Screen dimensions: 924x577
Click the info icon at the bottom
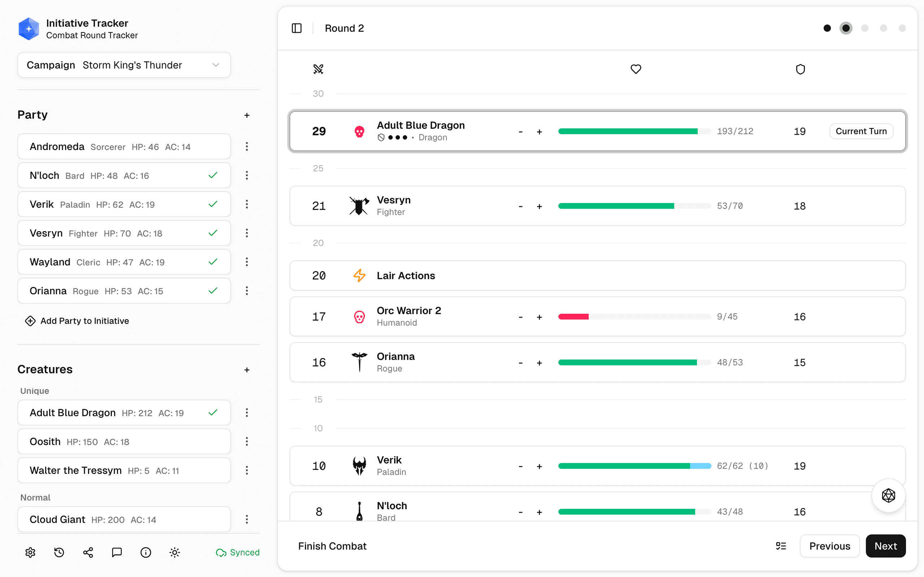(x=145, y=552)
